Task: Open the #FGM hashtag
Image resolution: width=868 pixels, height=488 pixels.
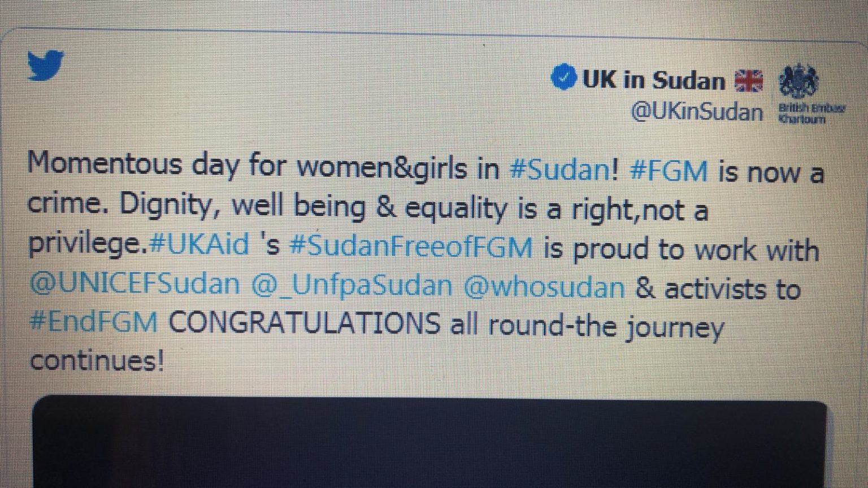Action: tap(667, 171)
